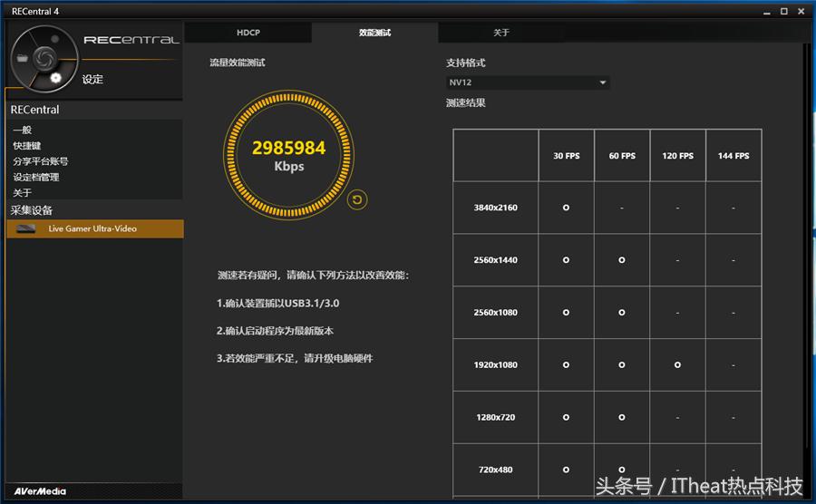Click the 1920x1080 120 FPS supported mark

click(x=677, y=365)
